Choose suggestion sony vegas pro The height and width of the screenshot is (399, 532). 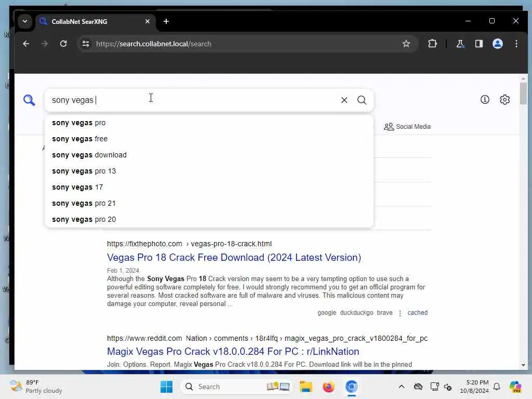point(209,123)
